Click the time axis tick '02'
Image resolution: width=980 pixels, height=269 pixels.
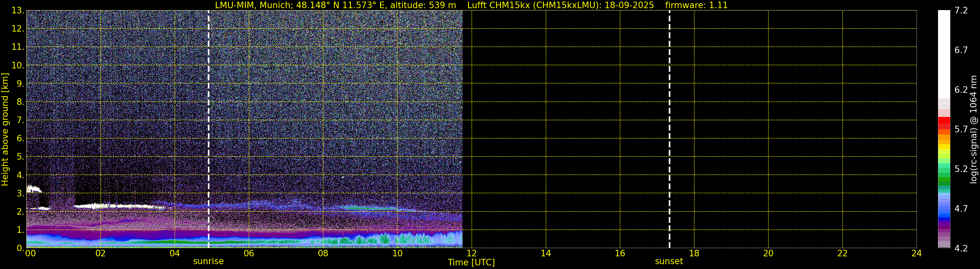click(101, 253)
